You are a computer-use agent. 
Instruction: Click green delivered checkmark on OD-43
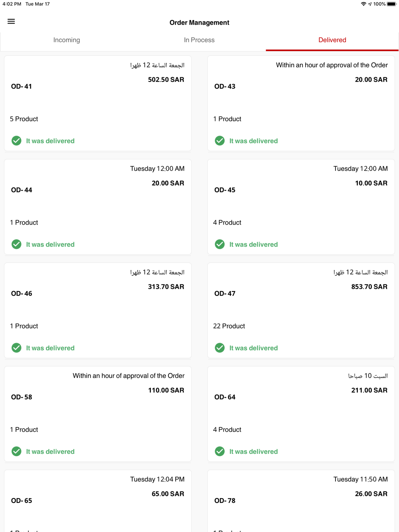click(x=220, y=141)
